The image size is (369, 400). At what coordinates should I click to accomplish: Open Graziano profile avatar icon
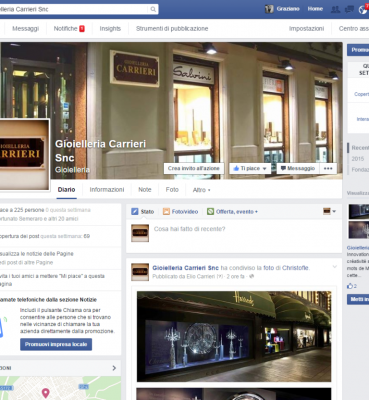pyautogui.click(x=269, y=9)
